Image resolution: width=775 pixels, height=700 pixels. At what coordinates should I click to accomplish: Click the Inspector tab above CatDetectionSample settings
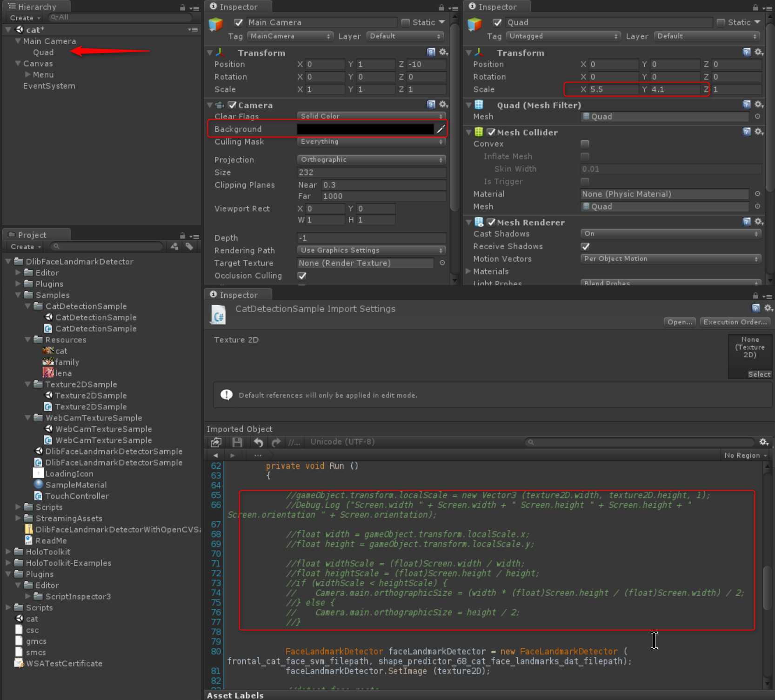pyautogui.click(x=238, y=294)
